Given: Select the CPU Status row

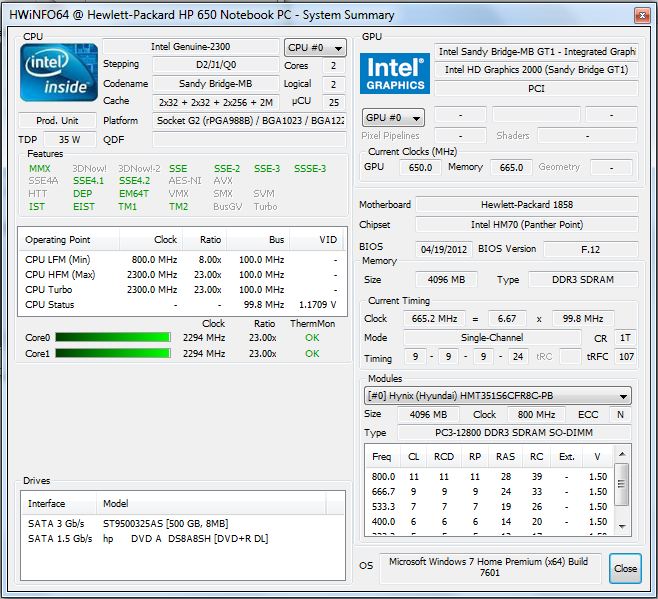Looking at the screenshot, I should pyautogui.click(x=182, y=305).
